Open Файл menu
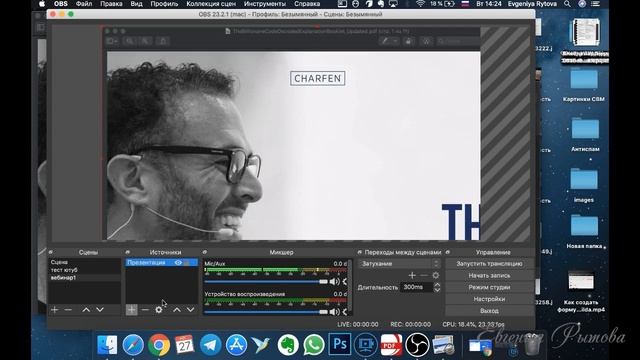 point(84,4)
